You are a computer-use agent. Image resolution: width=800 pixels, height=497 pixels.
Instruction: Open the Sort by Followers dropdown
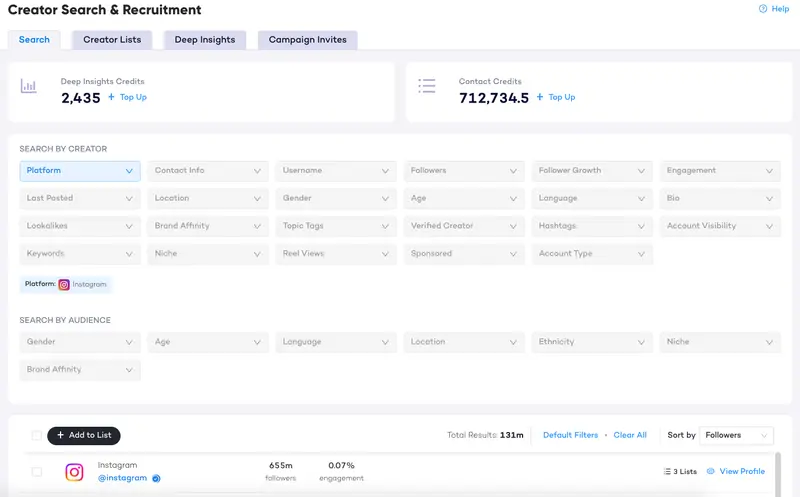pyautogui.click(x=737, y=435)
